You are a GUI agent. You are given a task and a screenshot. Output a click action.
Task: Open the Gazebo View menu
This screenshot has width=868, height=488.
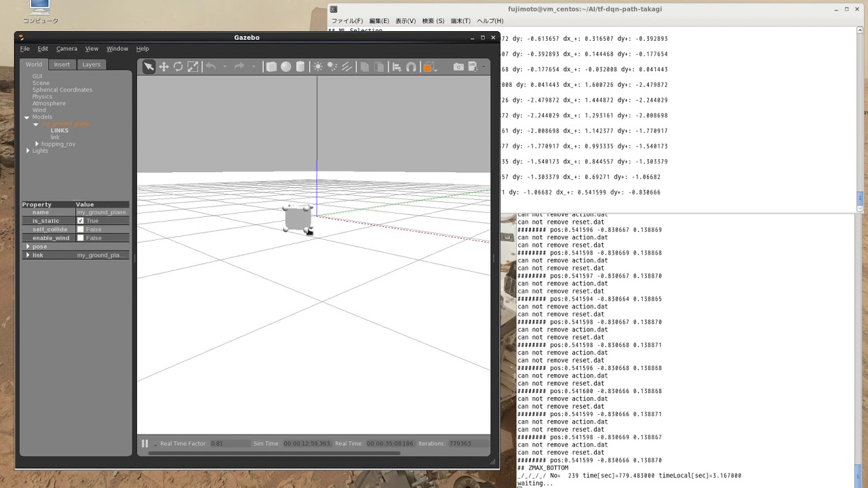click(92, 49)
